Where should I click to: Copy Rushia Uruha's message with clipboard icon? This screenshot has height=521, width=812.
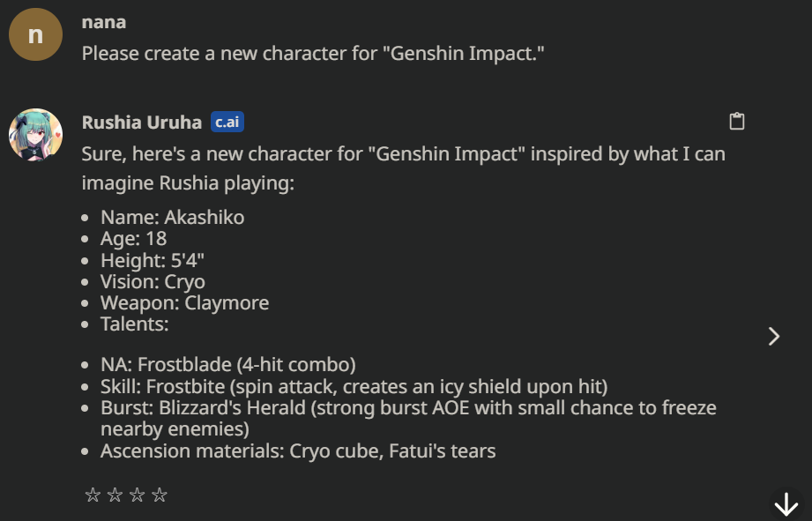pos(736,121)
